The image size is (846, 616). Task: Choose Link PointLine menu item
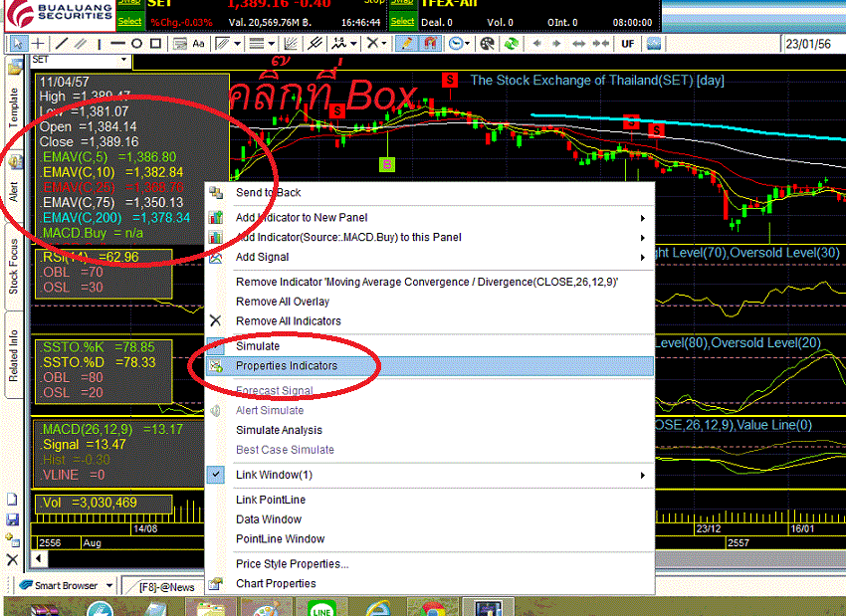point(430,500)
